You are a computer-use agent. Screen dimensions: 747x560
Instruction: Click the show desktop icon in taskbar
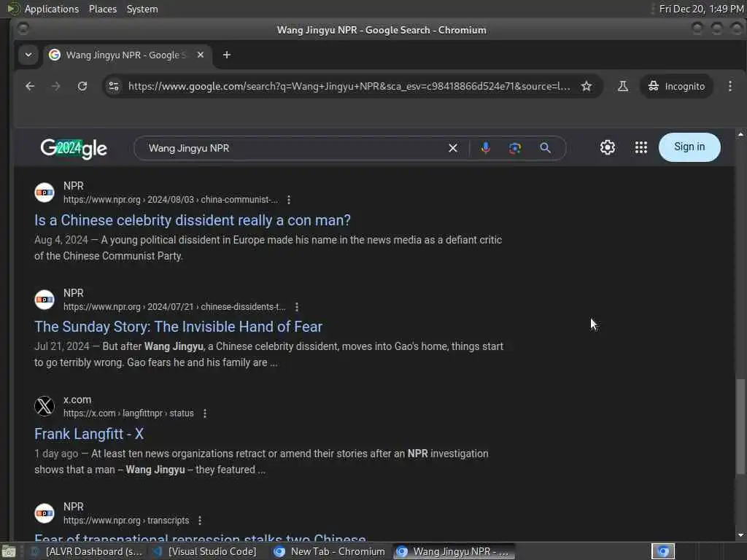[x=9, y=552]
